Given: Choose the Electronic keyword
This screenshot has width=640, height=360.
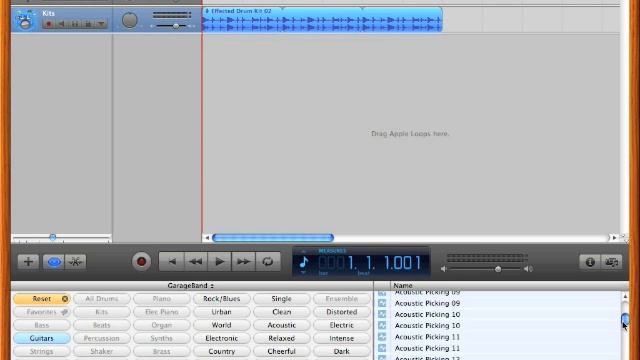Looking at the screenshot, I should pyautogui.click(x=222, y=338).
